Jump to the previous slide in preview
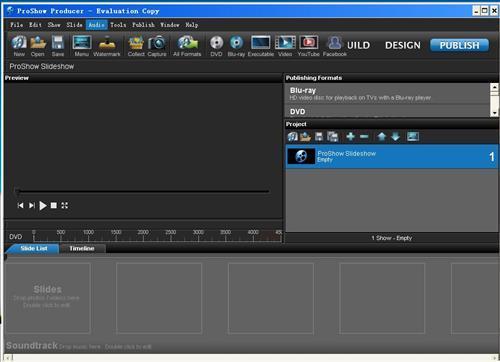 [x=20, y=205]
